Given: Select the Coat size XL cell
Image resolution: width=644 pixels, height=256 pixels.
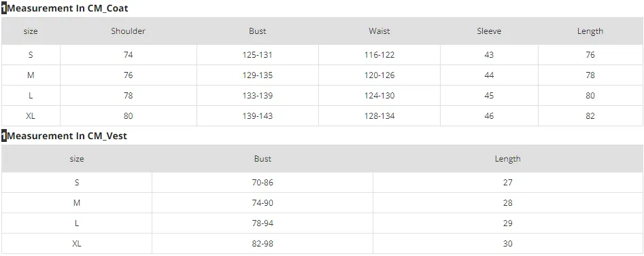Looking at the screenshot, I should coord(31,116).
